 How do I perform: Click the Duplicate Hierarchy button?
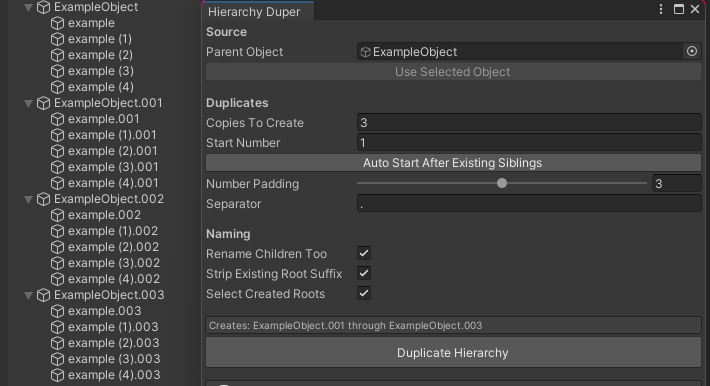point(453,352)
